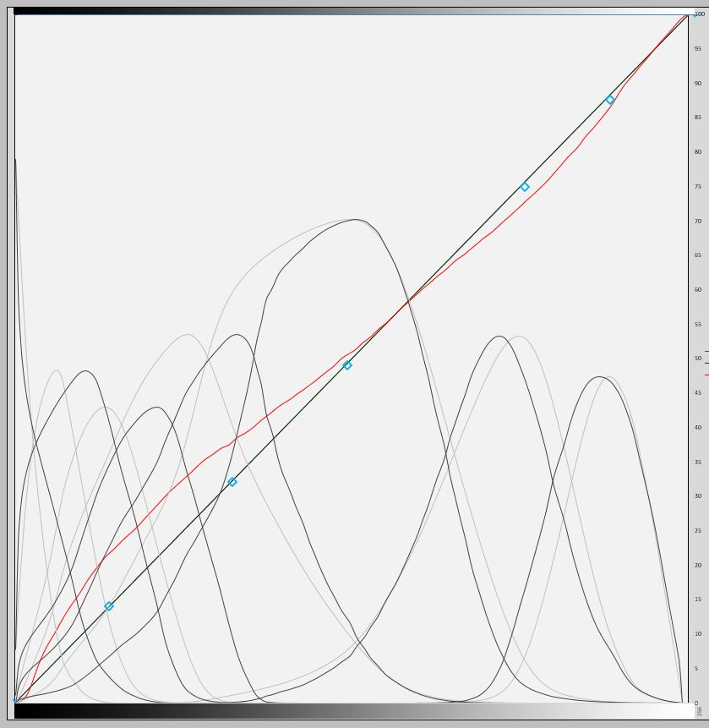Image resolution: width=709 pixels, height=728 pixels.
Task: Click the 90 label on vertical axis
Action: tap(698, 84)
